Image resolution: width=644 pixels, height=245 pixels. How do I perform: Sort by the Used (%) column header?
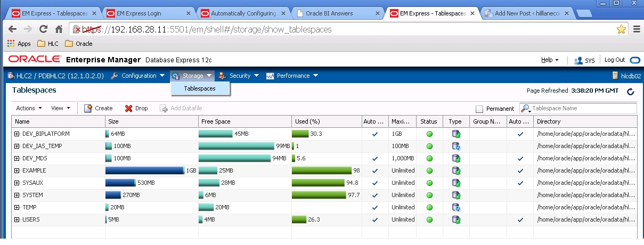[327, 121]
